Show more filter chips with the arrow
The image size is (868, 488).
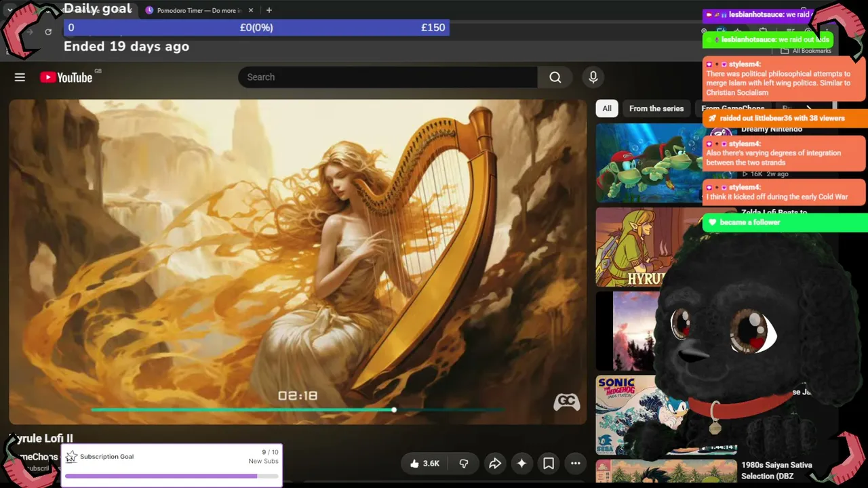coord(809,108)
